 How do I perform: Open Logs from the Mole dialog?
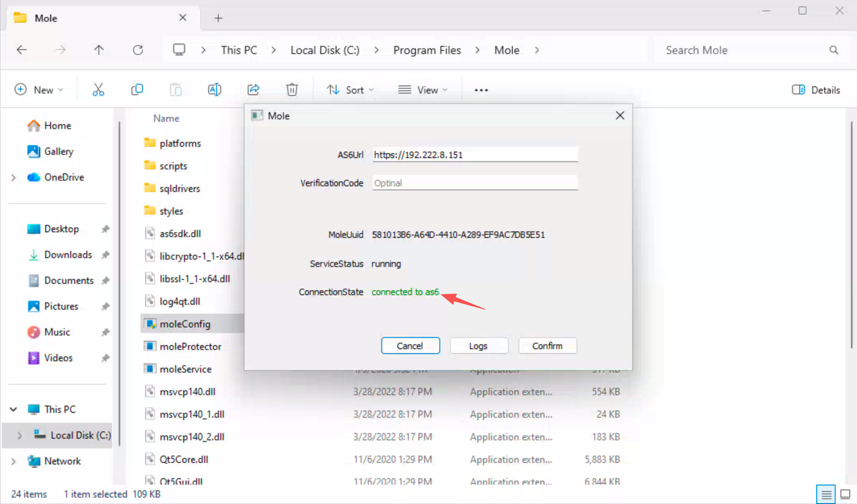(479, 346)
